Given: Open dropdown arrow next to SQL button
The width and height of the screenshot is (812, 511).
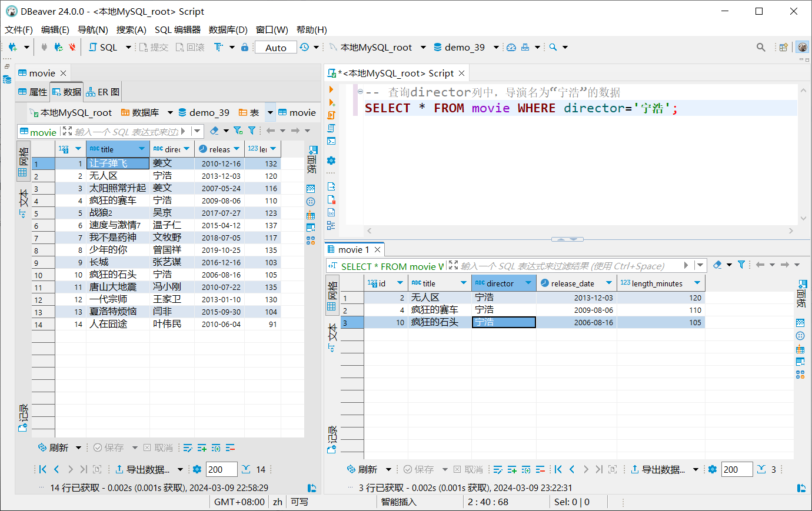Looking at the screenshot, I should point(128,47).
